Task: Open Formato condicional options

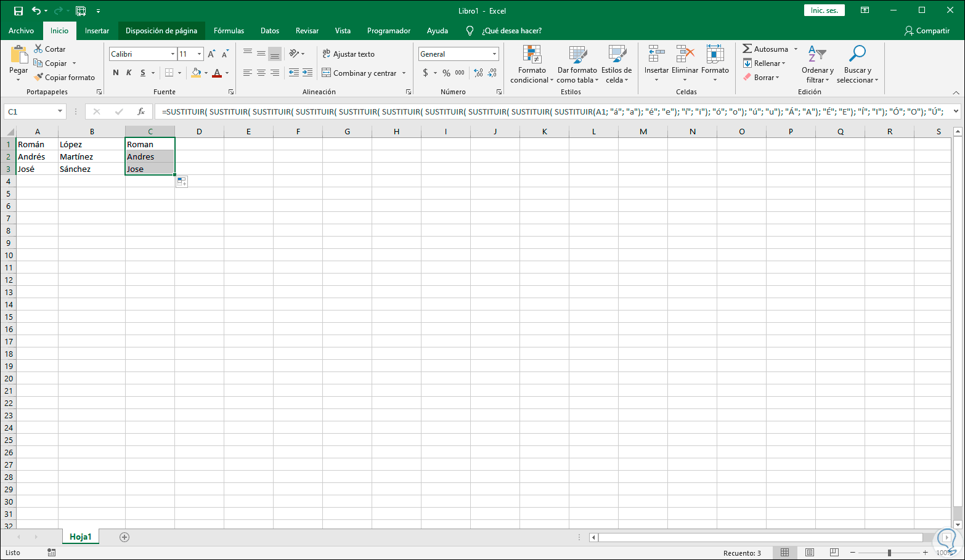Action: (531, 65)
